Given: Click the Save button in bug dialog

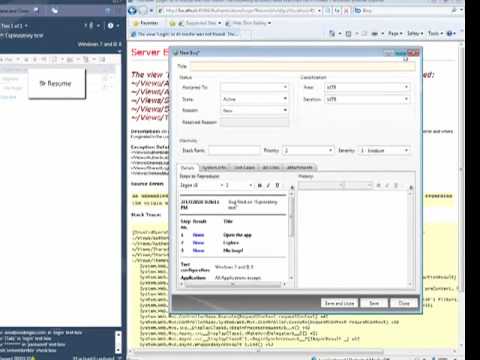Looking at the screenshot, I should click(374, 303).
